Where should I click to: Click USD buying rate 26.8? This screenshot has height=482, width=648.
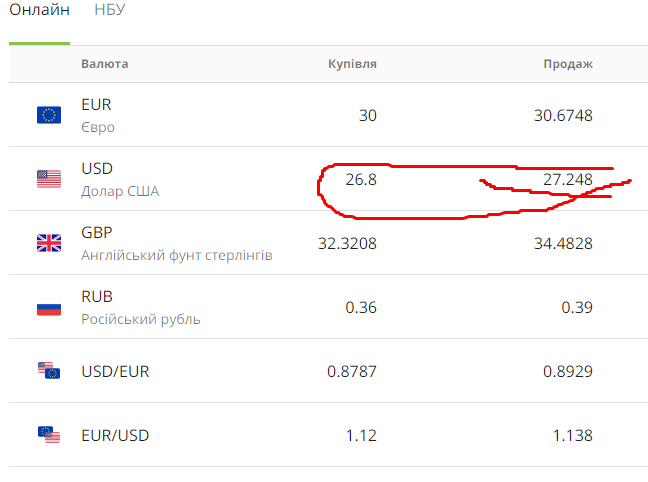click(361, 179)
